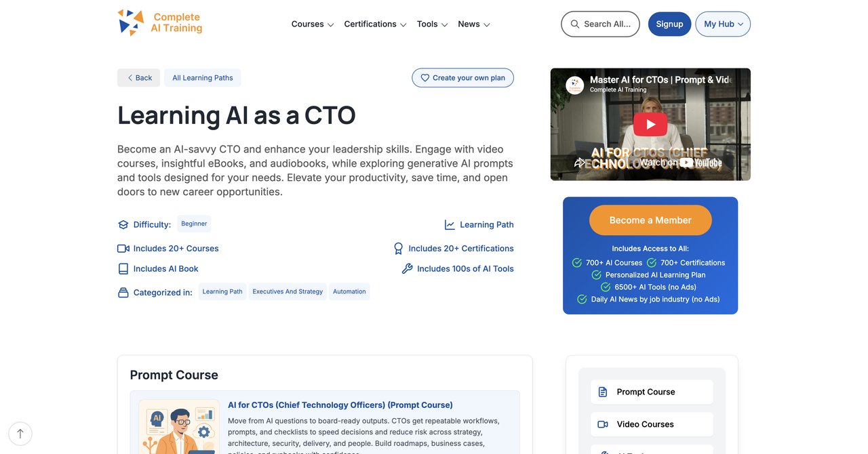The image size is (868, 454).
Task: Select the Automation category tag
Action: 349,291
